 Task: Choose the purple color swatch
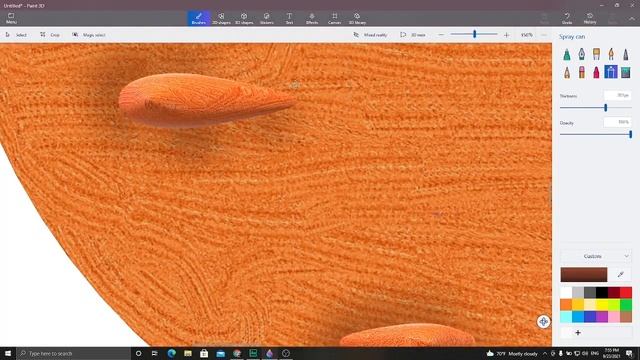tap(602, 316)
